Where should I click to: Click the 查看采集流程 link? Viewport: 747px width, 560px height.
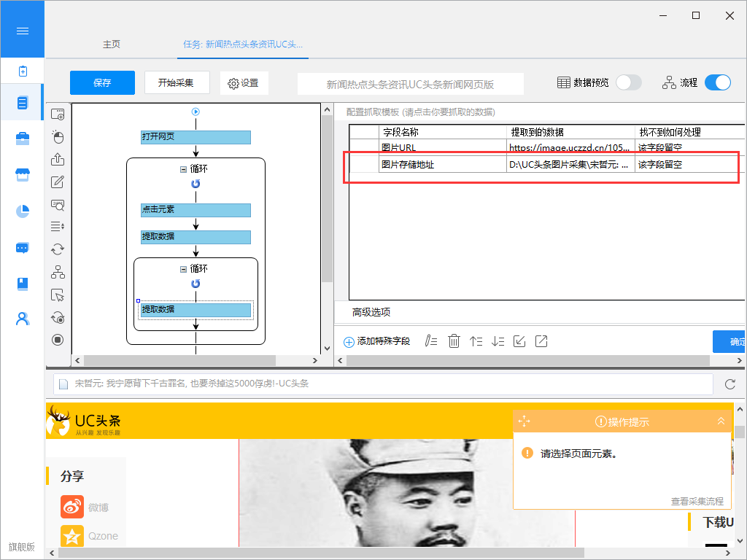697,501
